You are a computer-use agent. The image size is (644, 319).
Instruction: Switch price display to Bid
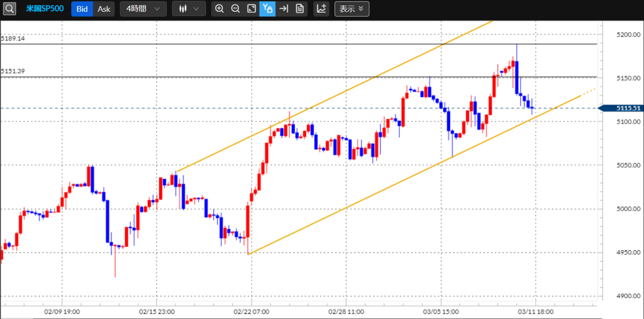[82, 9]
